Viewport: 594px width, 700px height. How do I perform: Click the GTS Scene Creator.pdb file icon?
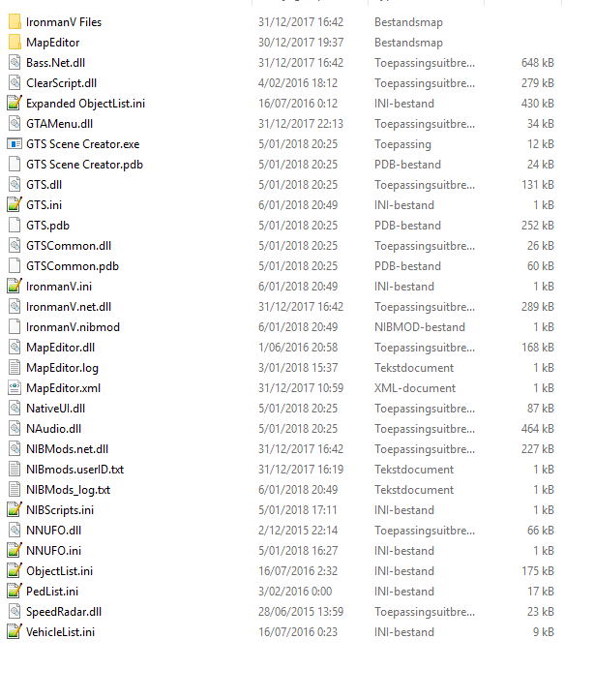[15, 165]
